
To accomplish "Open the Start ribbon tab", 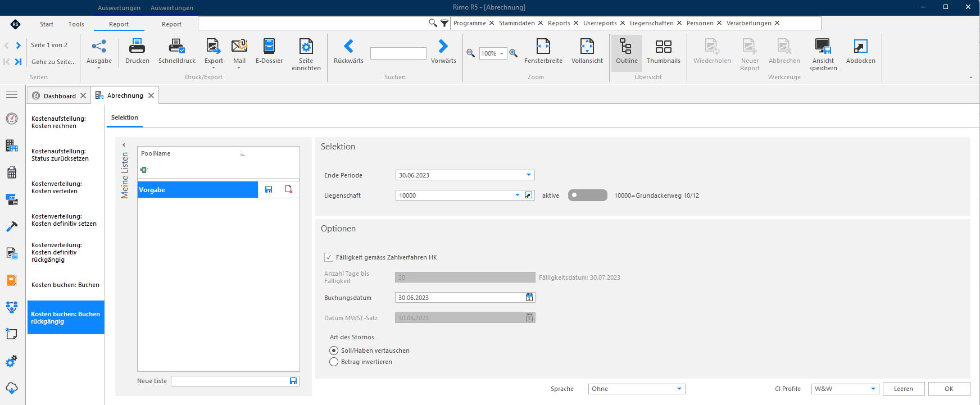I will pos(47,24).
